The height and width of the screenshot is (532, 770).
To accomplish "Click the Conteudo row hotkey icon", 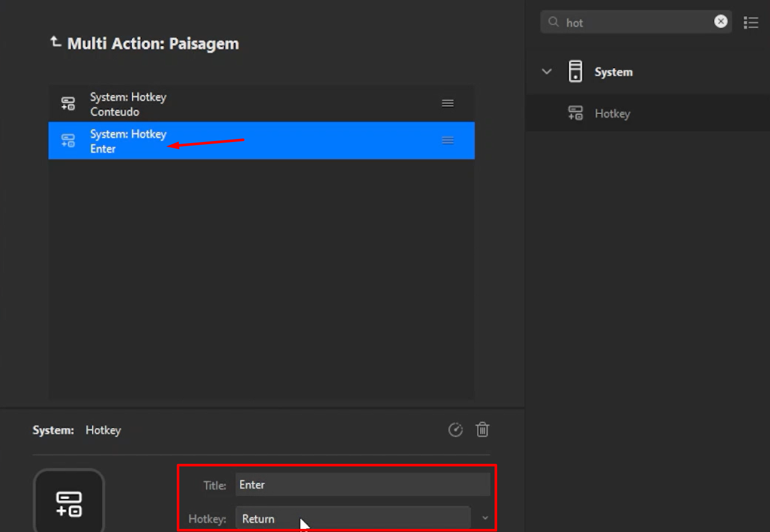I will (68, 104).
